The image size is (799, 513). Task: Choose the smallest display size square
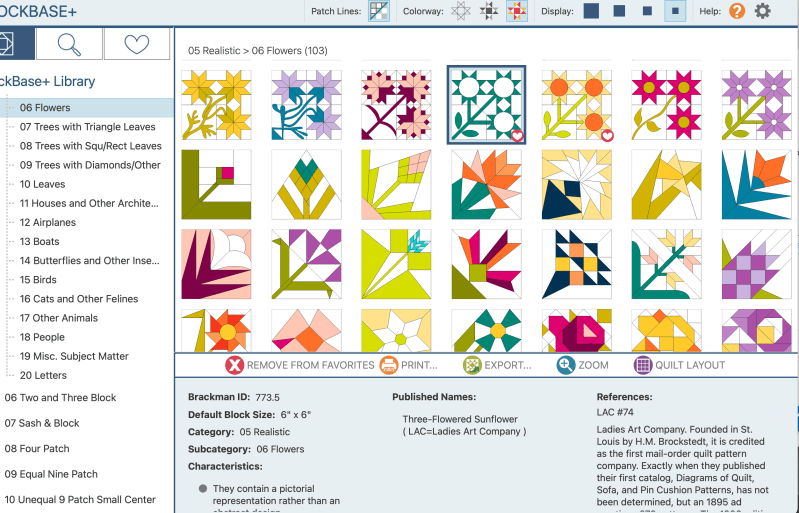click(x=676, y=11)
